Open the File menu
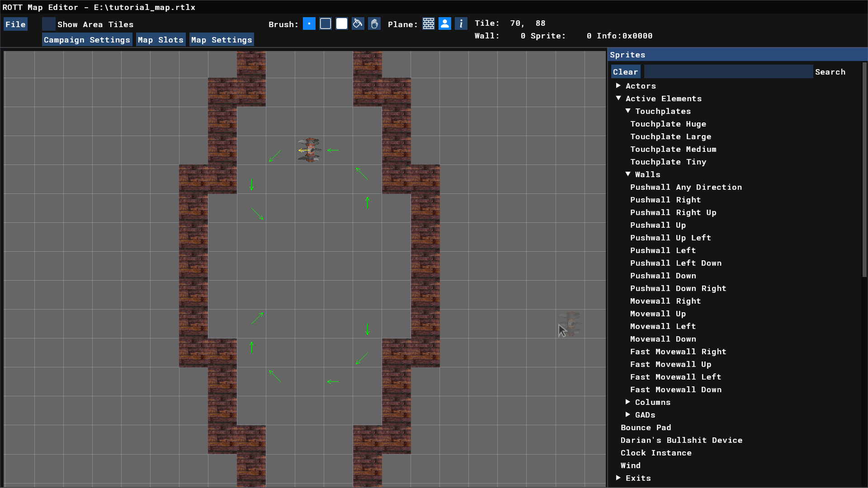 point(15,24)
